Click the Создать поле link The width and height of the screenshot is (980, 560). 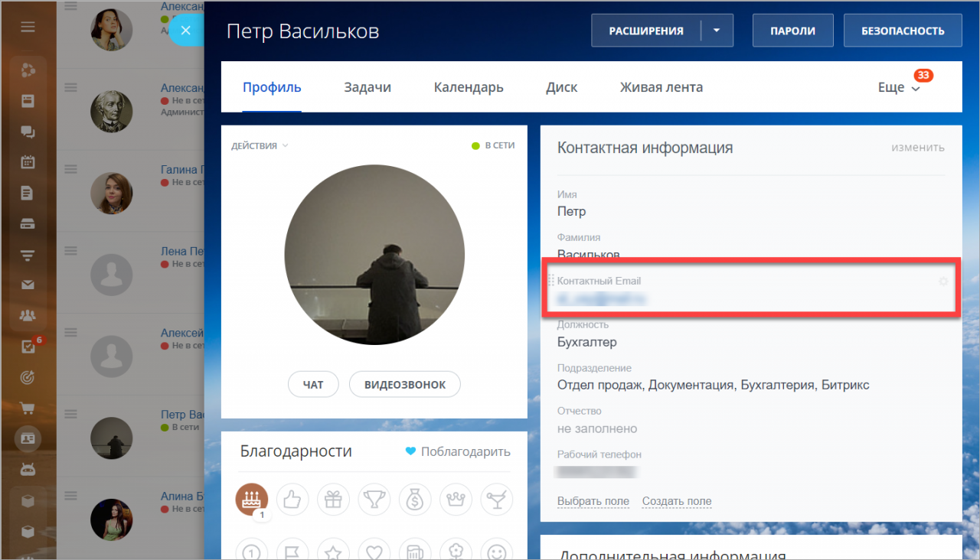677,501
